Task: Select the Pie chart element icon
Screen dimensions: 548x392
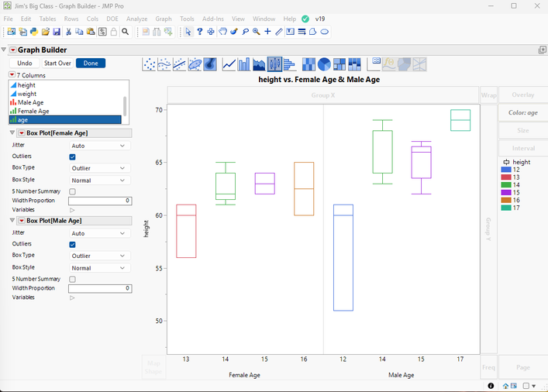Action: [325, 64]
